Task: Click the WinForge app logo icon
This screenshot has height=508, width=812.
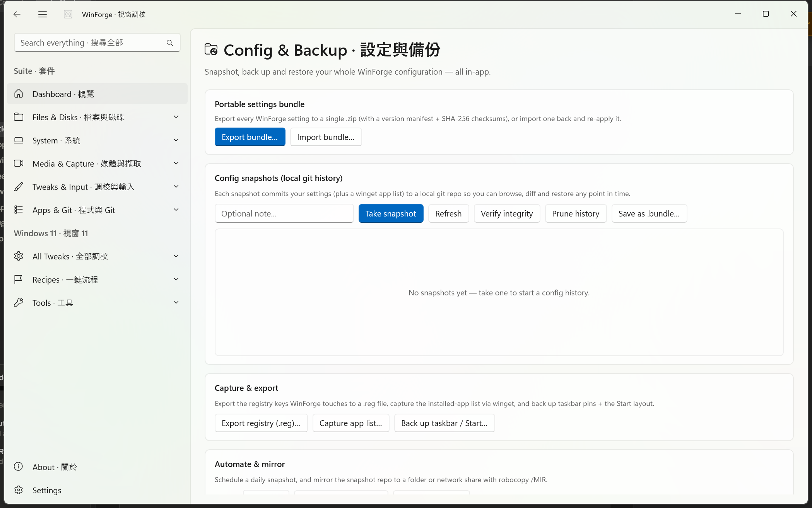Action: click(68, 14)
